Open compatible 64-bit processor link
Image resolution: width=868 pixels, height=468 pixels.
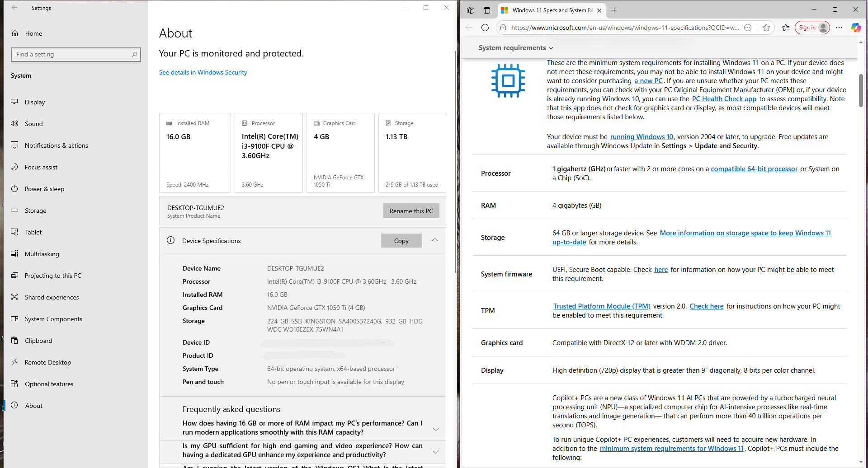point(754,169)
